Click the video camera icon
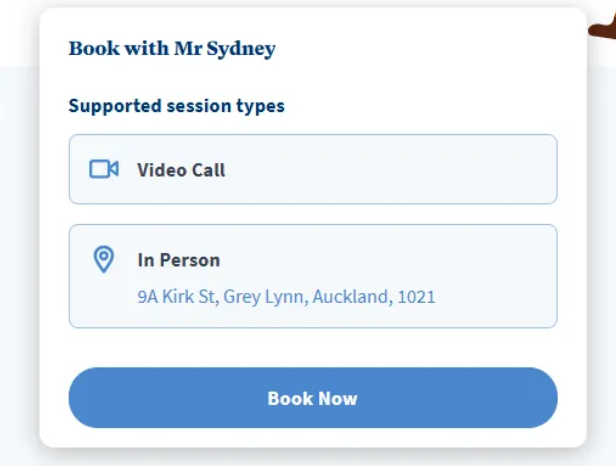The image size is (616, 466). (x=104, y=169)
